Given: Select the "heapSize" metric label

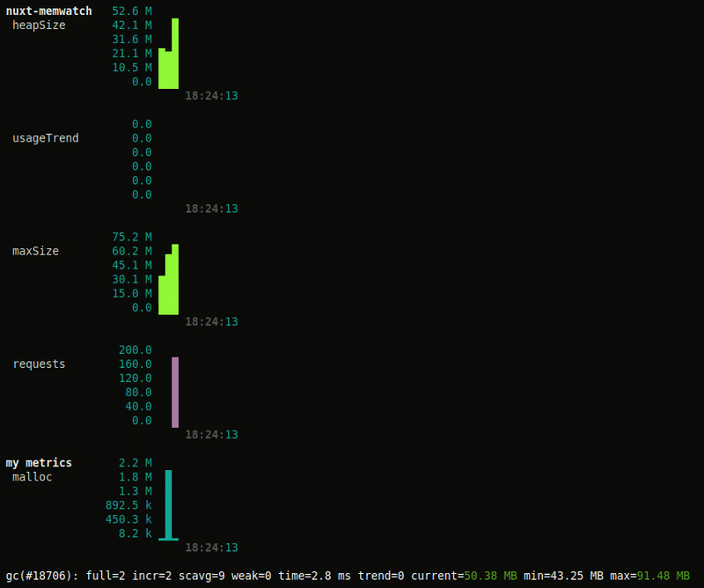Looking at the screenshot, I should pyautogui.click(x=39, y=26).
